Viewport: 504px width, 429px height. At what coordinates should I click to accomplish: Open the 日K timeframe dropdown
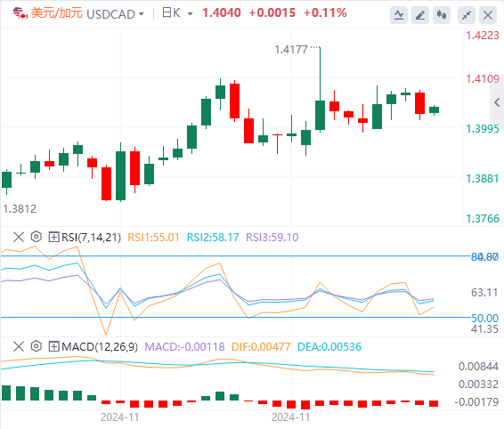(177, 13)
